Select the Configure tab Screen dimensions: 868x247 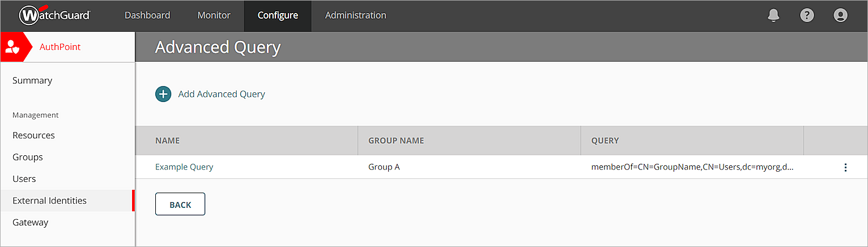pyautogui.click(x=278, y=15)
